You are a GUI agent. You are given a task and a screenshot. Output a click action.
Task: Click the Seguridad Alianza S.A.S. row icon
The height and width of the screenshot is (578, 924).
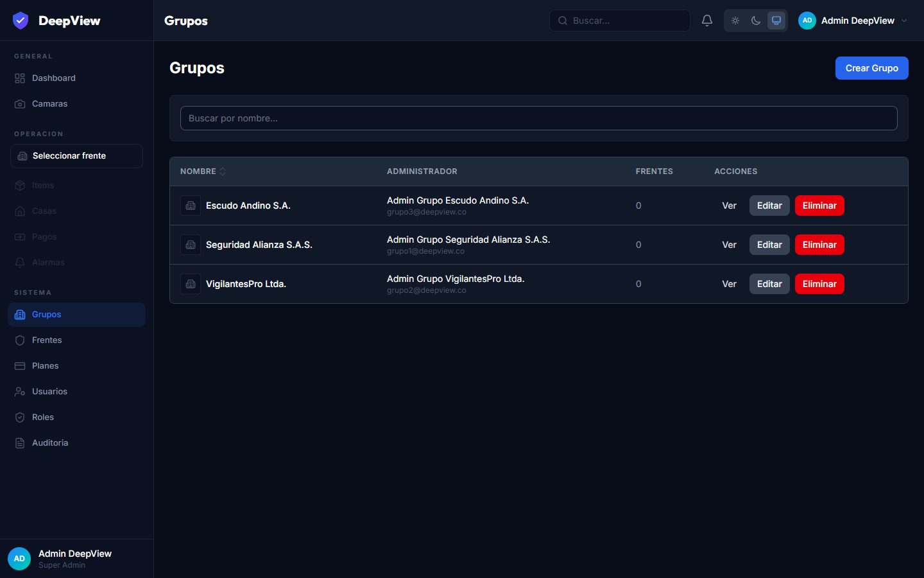(x=191, y=245)
